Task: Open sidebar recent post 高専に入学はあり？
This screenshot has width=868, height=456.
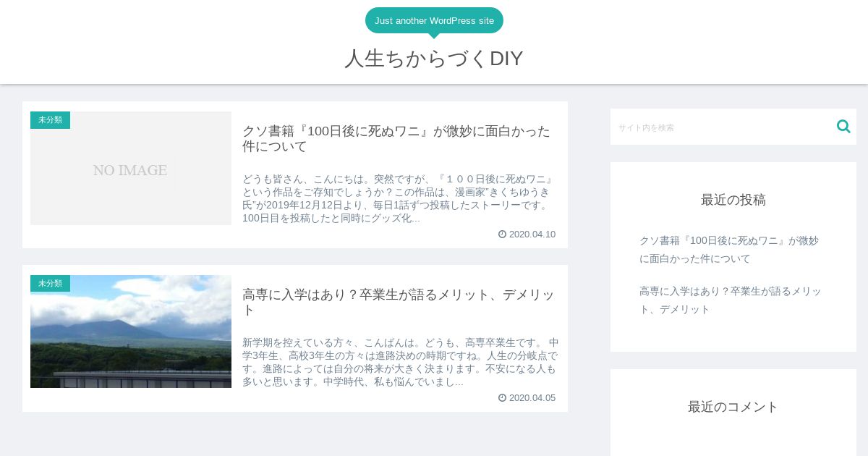Action: (x=731, y=300)
